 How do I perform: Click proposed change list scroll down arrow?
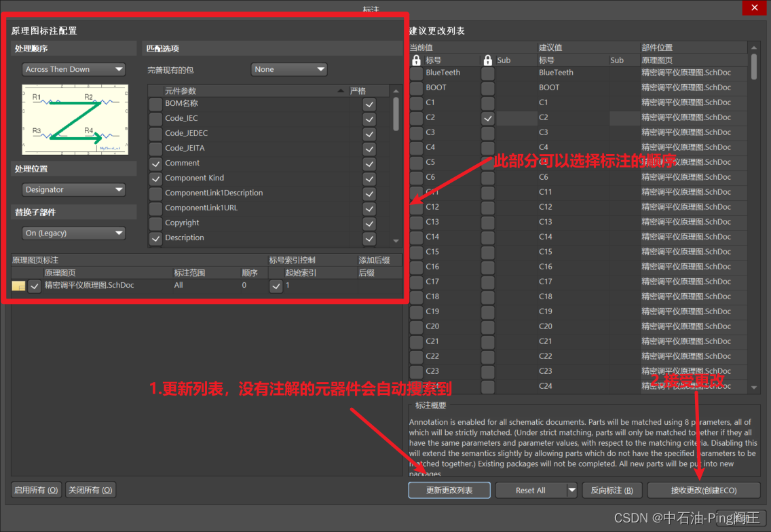coord(754,387)
